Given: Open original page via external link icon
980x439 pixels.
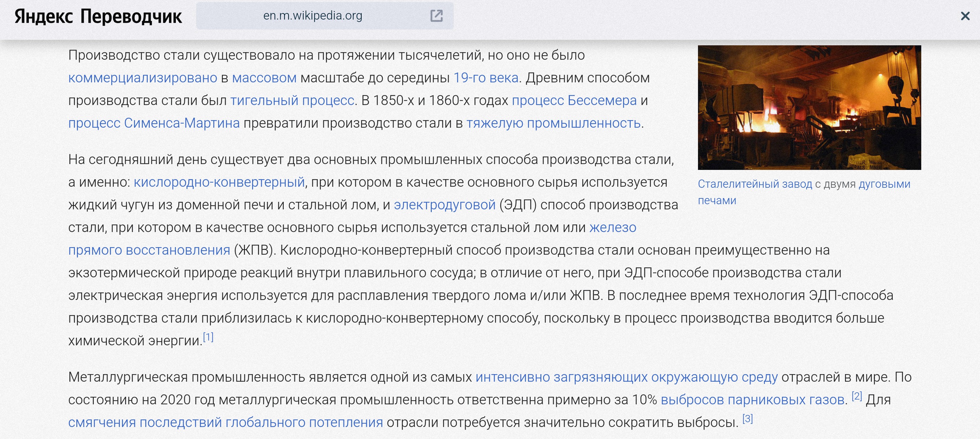Looking at the screenshot, I should click(436, 15).
